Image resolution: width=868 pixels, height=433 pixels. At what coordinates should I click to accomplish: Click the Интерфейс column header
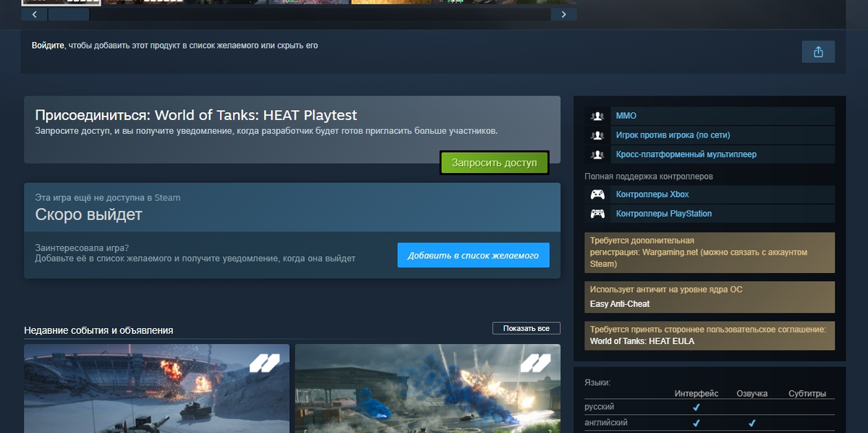[x=697, y=394]
